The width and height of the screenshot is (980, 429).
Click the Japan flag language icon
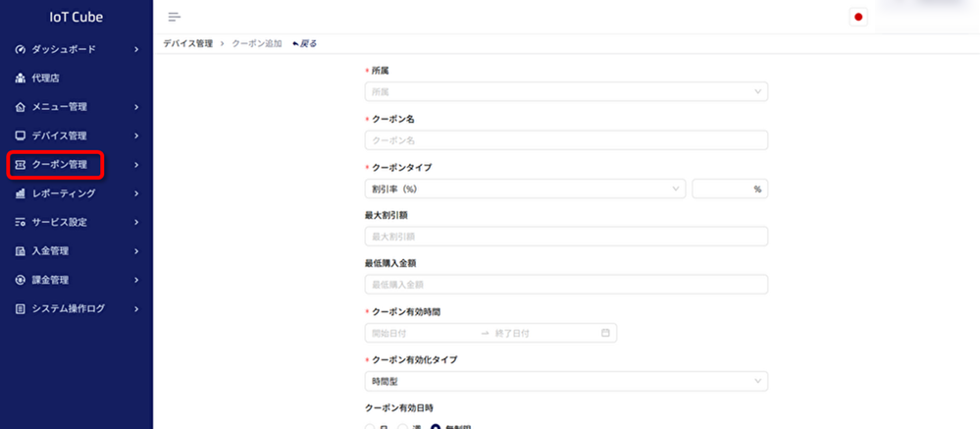point(858,17)
